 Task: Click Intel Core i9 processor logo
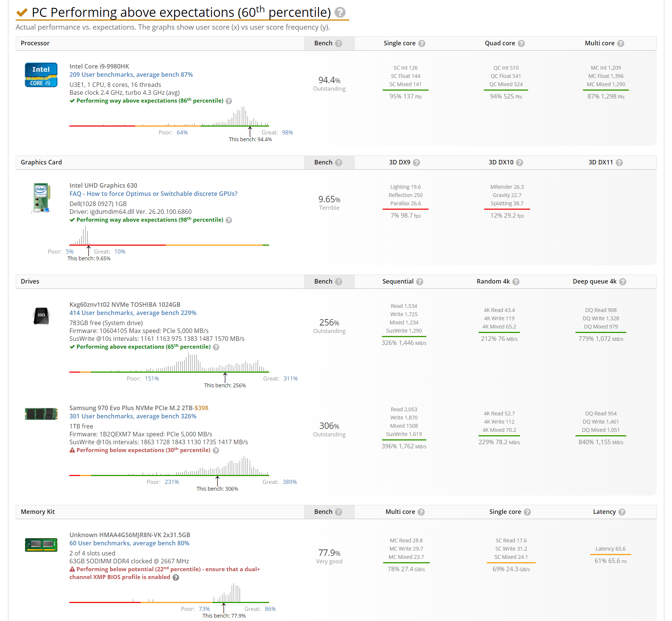[x=41, y=75]
